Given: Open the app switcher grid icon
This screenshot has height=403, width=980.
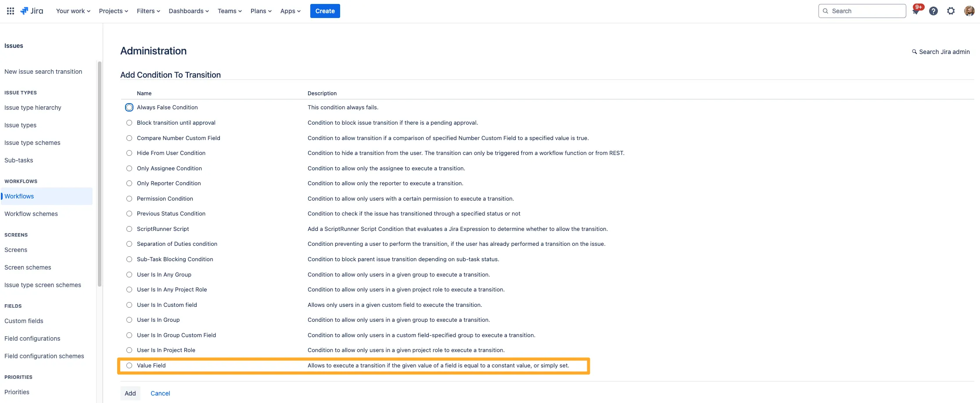Looking at the screenshot, I should (11, 11).
